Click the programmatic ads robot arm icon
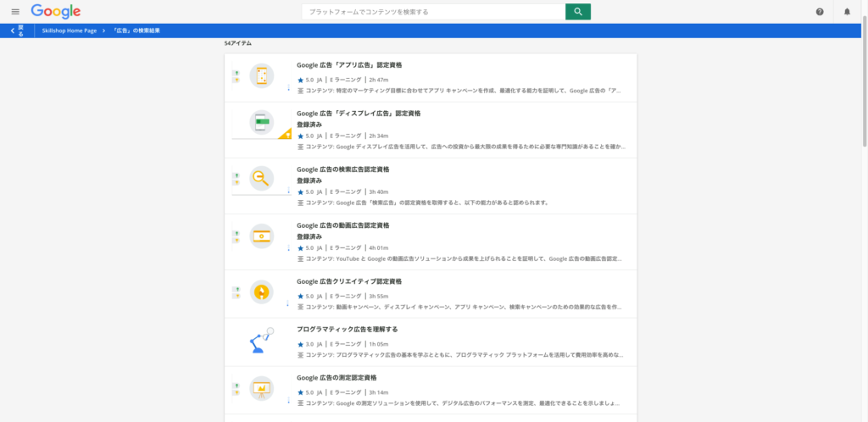868x422 pixels. click(262, 340)
